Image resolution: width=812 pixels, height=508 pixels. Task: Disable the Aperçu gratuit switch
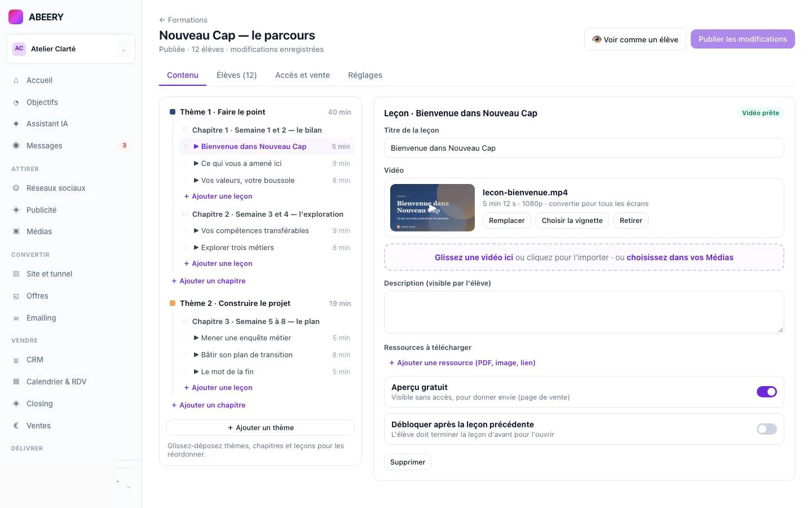point(766,392)
